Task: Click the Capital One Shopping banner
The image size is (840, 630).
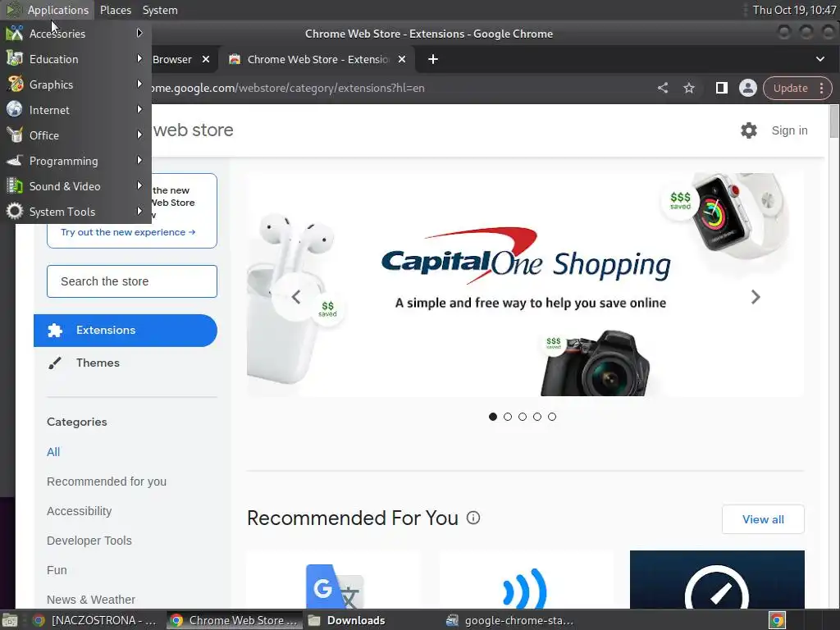Action: point(525,285)
